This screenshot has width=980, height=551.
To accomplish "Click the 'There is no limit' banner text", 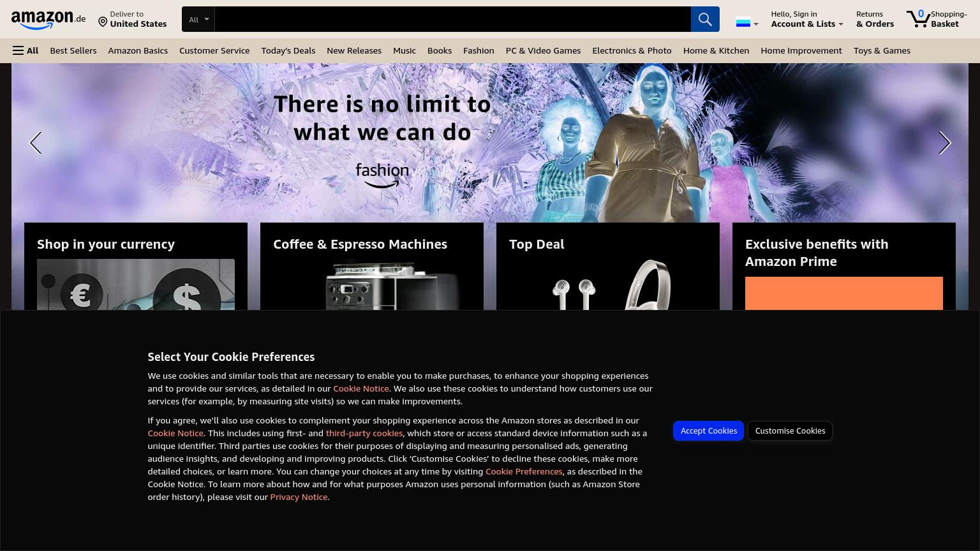I will point(382,118).
